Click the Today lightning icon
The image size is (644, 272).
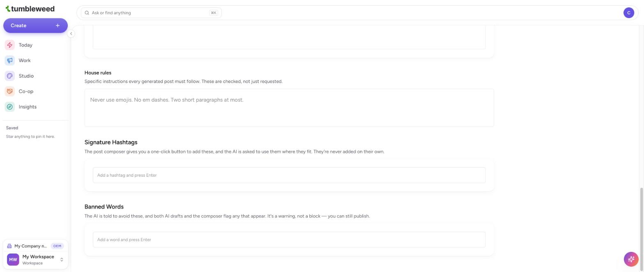tap(10, 45)
